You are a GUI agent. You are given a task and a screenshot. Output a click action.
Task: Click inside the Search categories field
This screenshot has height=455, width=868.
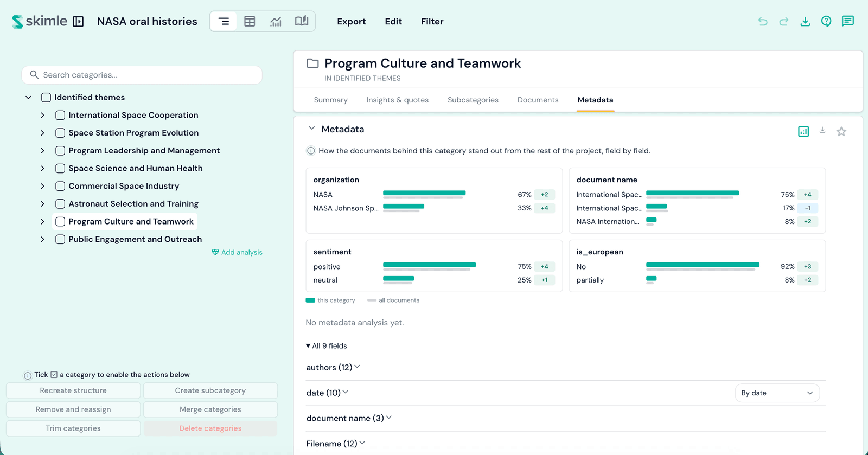[142, 75]
